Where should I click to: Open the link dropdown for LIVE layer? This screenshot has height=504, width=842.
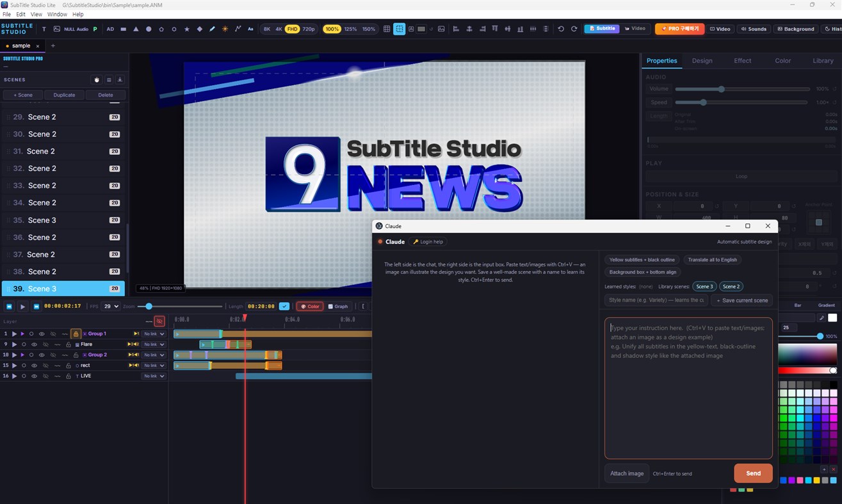click(154, 376)
